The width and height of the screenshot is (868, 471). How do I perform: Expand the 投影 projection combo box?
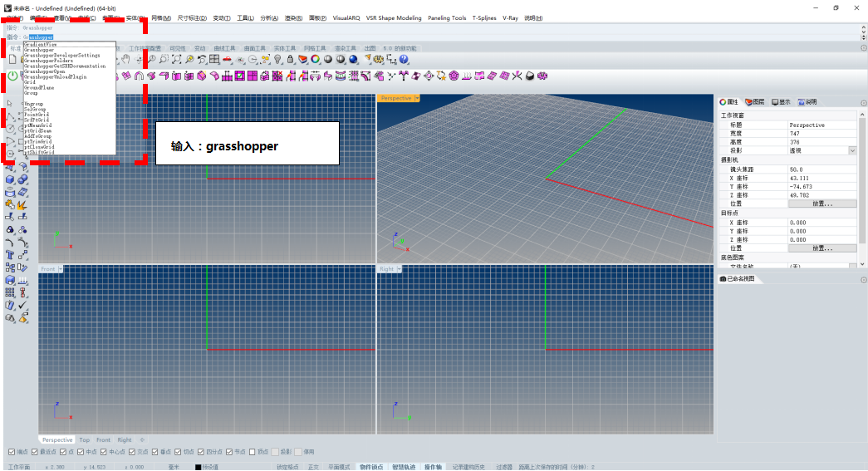pos(852,151)
